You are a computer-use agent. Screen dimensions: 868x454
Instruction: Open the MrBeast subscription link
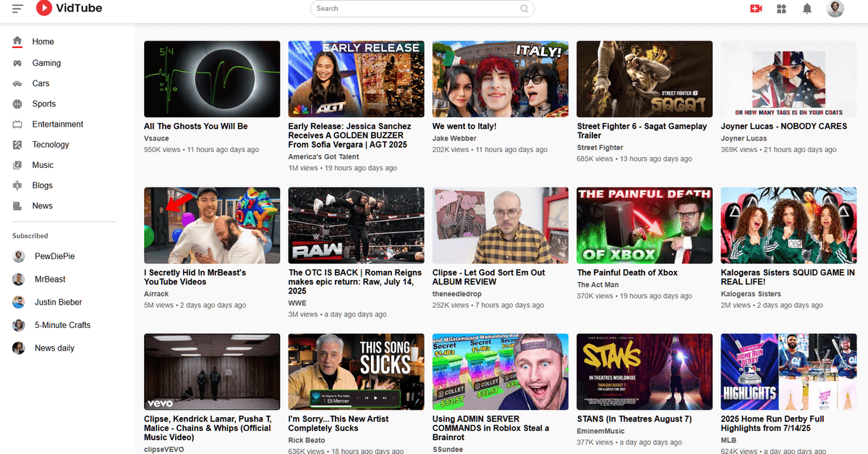(50, 279)
